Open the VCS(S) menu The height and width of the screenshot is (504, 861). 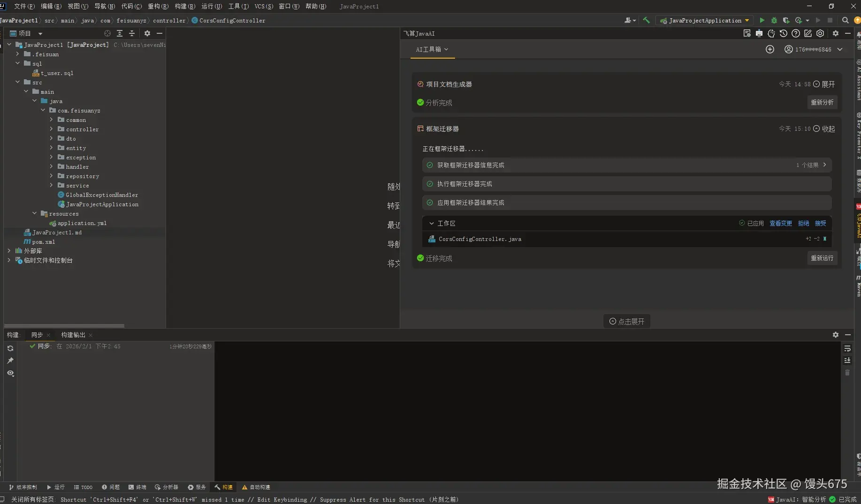click(x=264, y=6)
